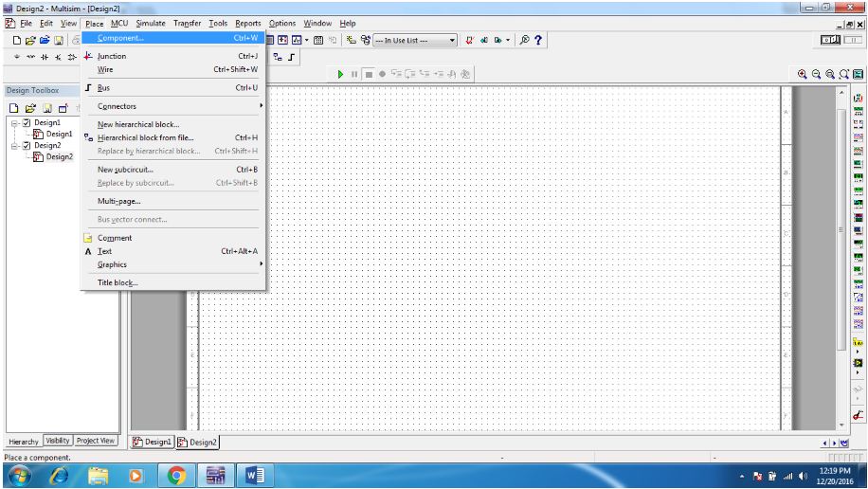
Task: Click the Windows Start button
Action: [19, 476]
